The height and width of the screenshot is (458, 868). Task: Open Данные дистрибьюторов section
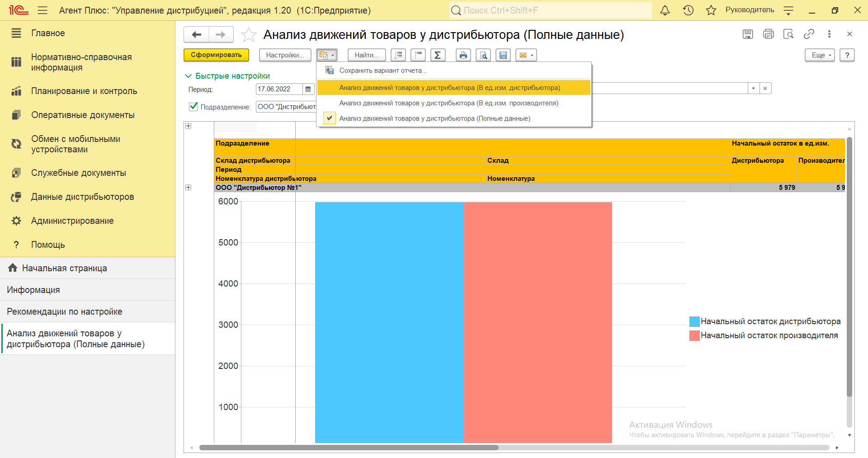pos(88,197)
